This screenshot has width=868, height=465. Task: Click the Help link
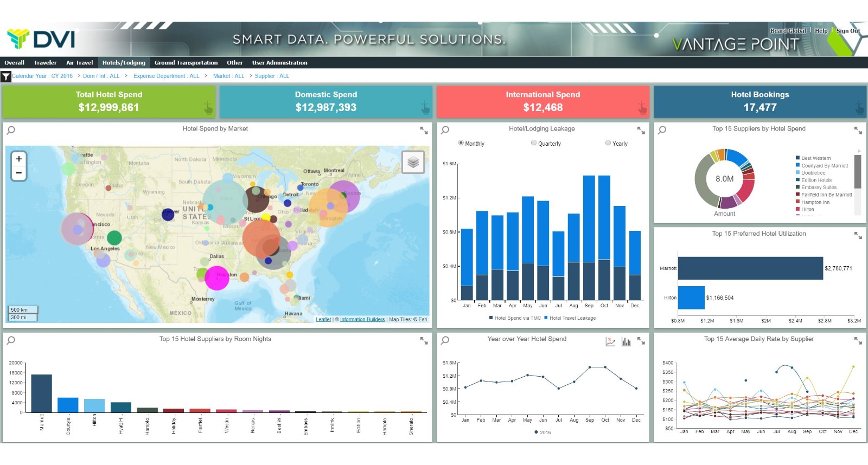pos(821,31)
